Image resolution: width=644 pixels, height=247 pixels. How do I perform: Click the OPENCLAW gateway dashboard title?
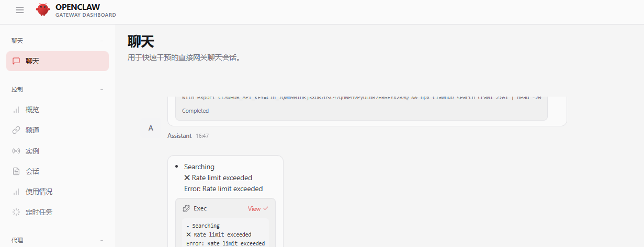pos(77,7)
